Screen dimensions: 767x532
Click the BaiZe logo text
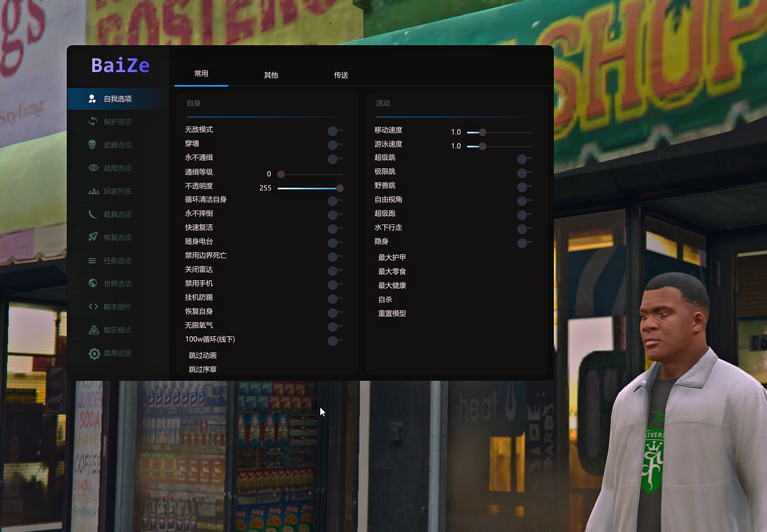pos(121,65)
